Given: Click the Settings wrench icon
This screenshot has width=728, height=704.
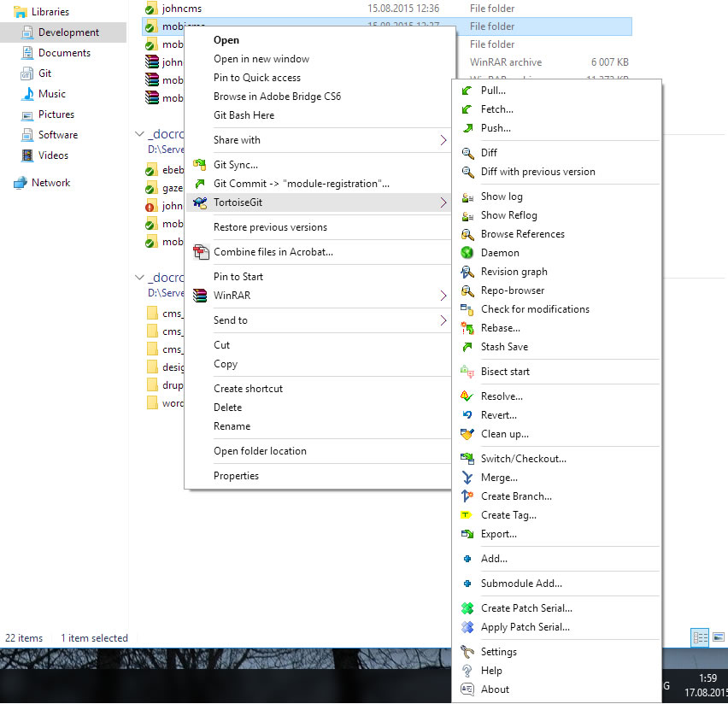Looking at the screenshot, I should click(x=467, y=652).
